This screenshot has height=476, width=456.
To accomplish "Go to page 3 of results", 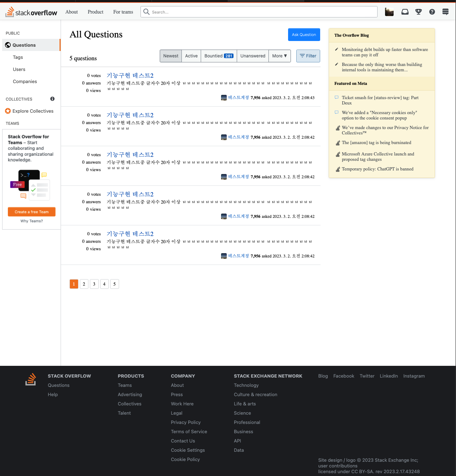I will [94, 284].
